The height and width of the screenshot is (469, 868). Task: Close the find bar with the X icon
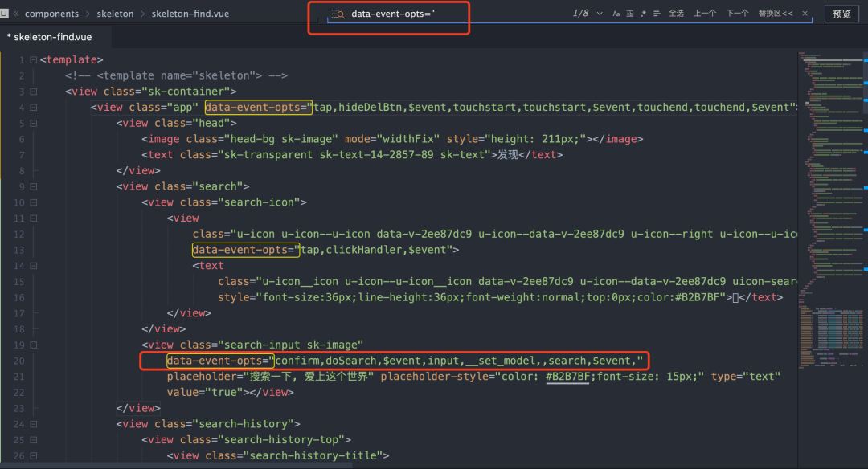click(x=805, y=14)
